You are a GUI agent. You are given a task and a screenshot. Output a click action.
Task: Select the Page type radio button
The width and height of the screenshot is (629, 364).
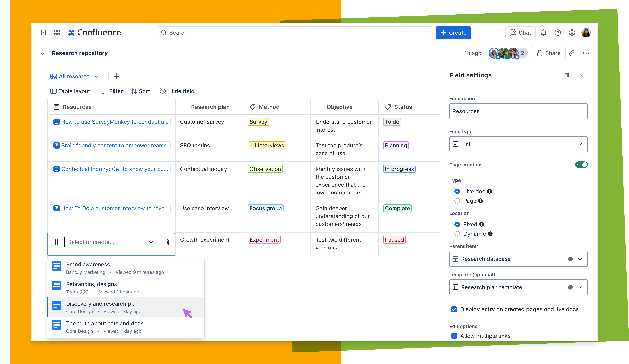tap(457, 201)
